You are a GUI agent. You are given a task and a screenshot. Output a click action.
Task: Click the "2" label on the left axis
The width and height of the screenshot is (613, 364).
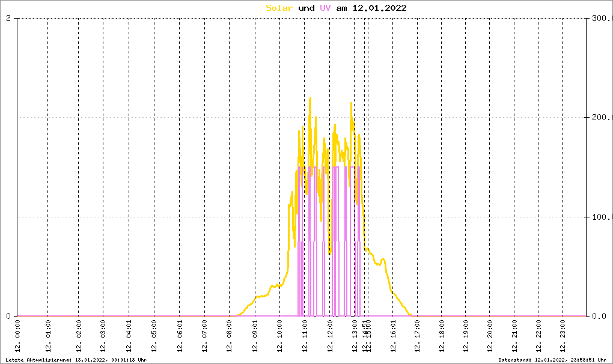[x=8, y=18]
